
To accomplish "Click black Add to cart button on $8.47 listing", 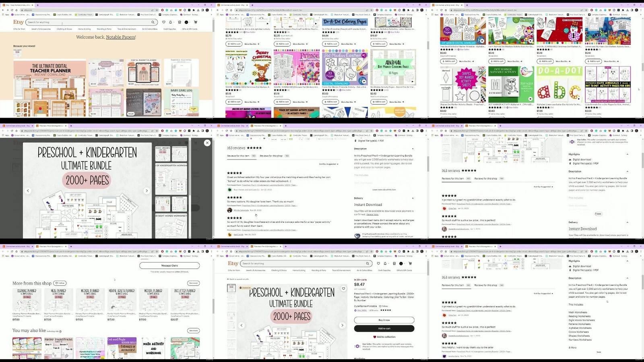I will click(384, 329).
